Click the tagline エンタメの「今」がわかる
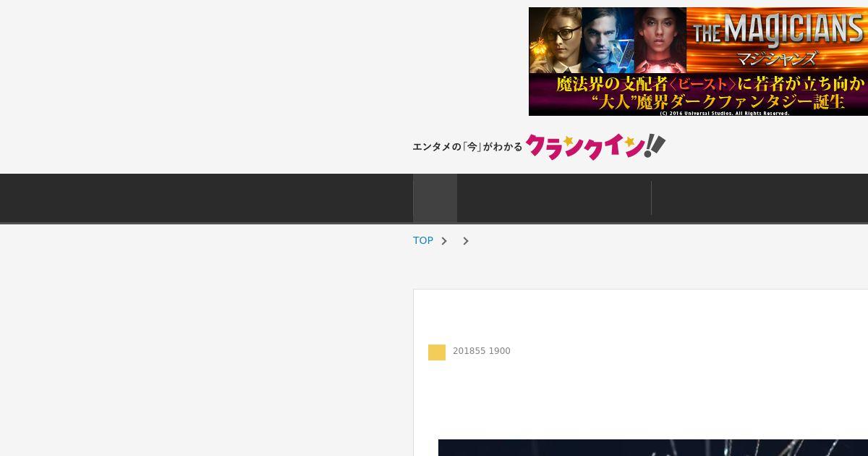Image resolution: width=868 pixels, height=456 pixels. point(467,147)
